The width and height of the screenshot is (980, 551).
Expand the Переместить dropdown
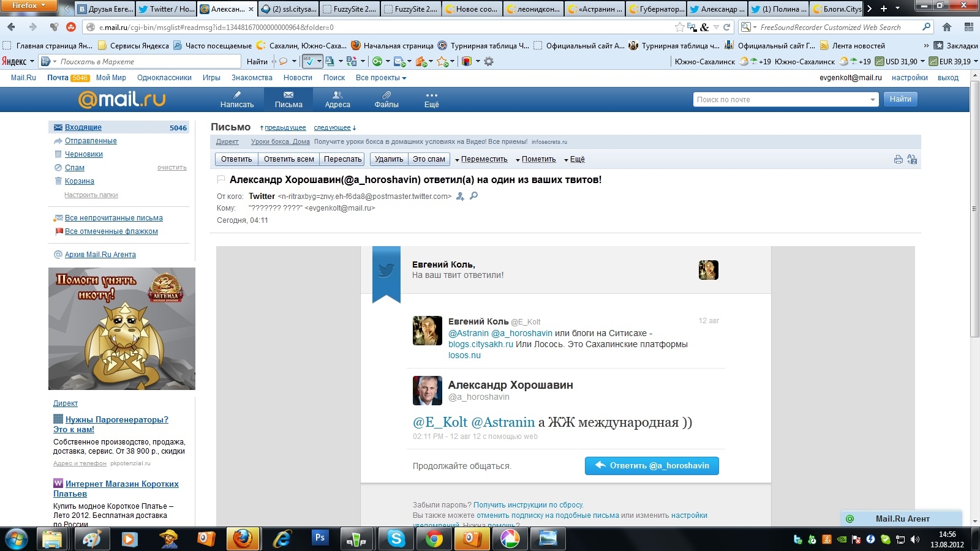point(481,159)
